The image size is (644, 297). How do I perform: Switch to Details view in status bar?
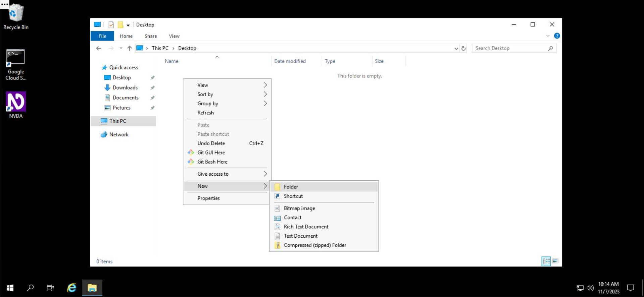(546, 261)
